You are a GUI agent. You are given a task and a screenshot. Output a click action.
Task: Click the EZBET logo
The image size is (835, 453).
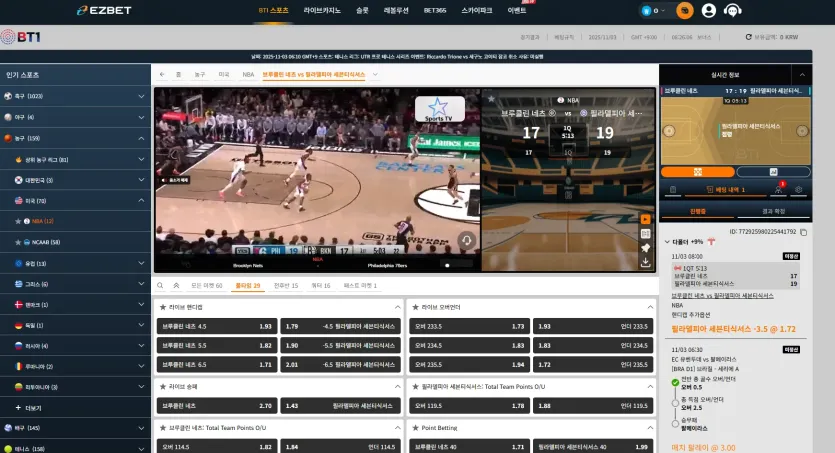click(x=104, y=10)
